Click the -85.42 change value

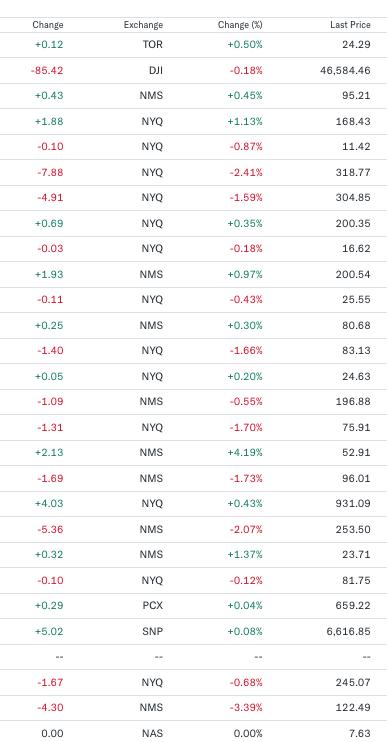[47, 71]
